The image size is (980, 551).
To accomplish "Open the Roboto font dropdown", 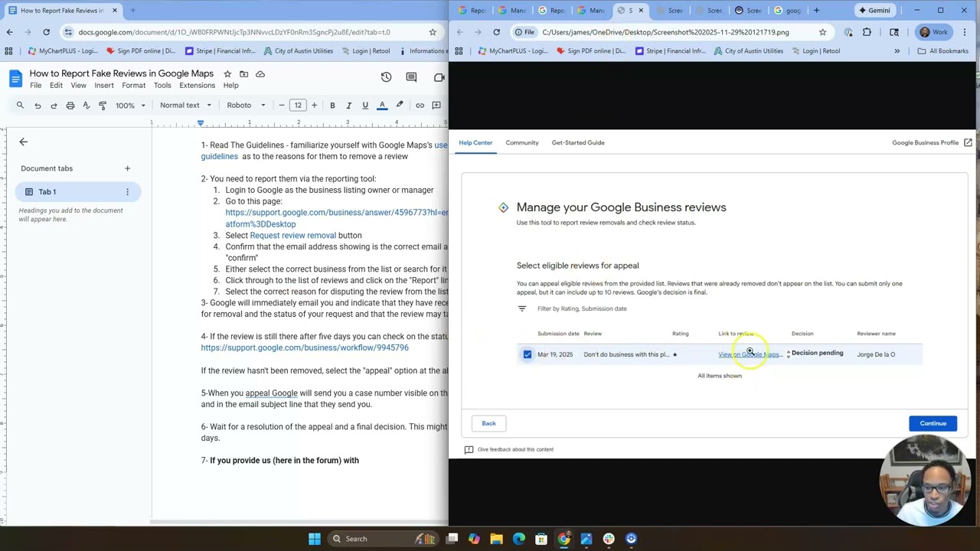I will [246, 106].
